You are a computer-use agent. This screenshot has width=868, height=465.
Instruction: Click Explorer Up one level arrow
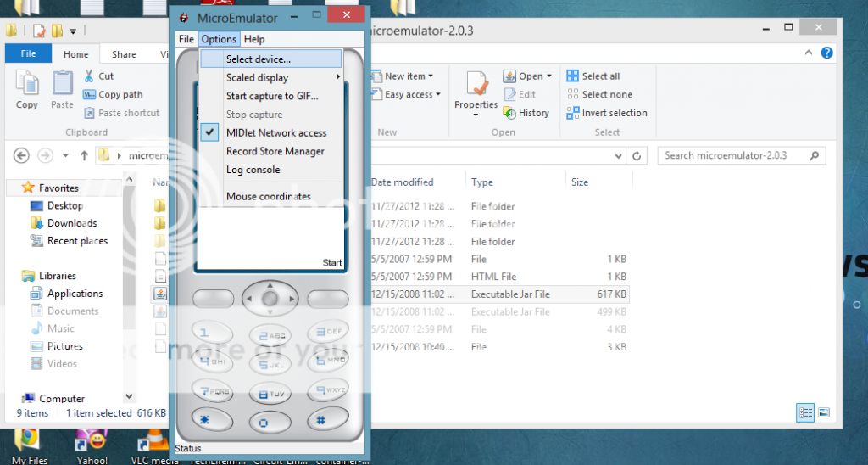coord(84,156)
